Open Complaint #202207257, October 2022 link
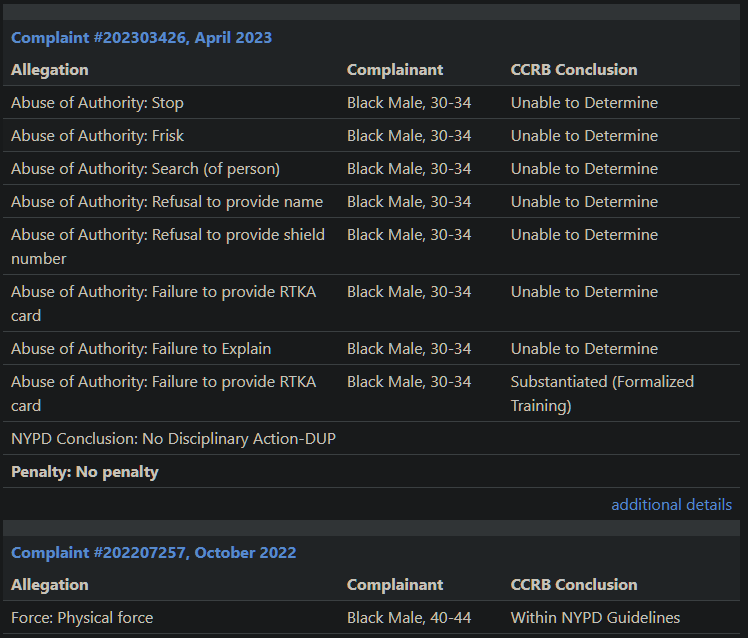This screenshot has width=748, height=638. click(154, 553)
